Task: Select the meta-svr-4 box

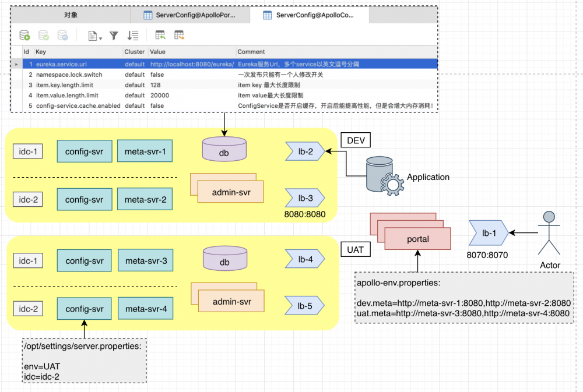Action: click(x=146, y=308)
